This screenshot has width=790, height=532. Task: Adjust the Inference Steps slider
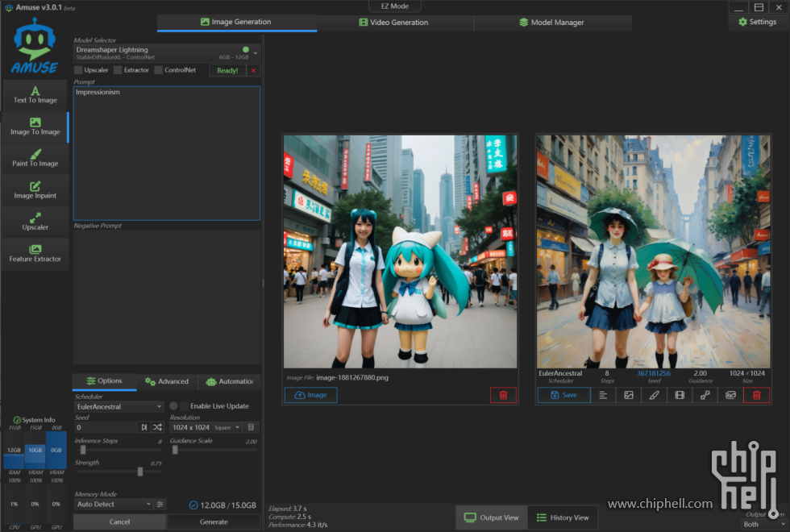pyautogui.click(x=119, y=450)
